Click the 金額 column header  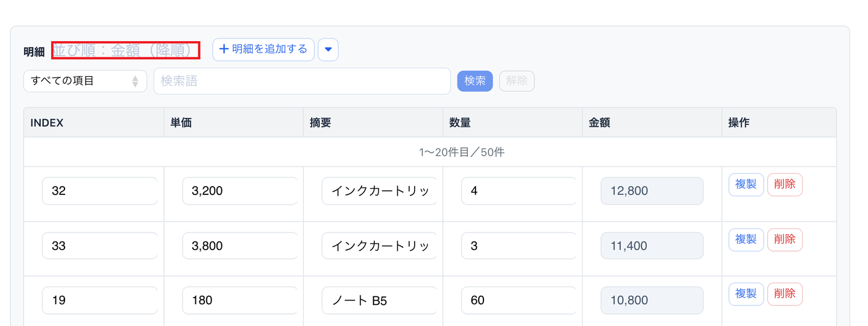tap(652, 123)
